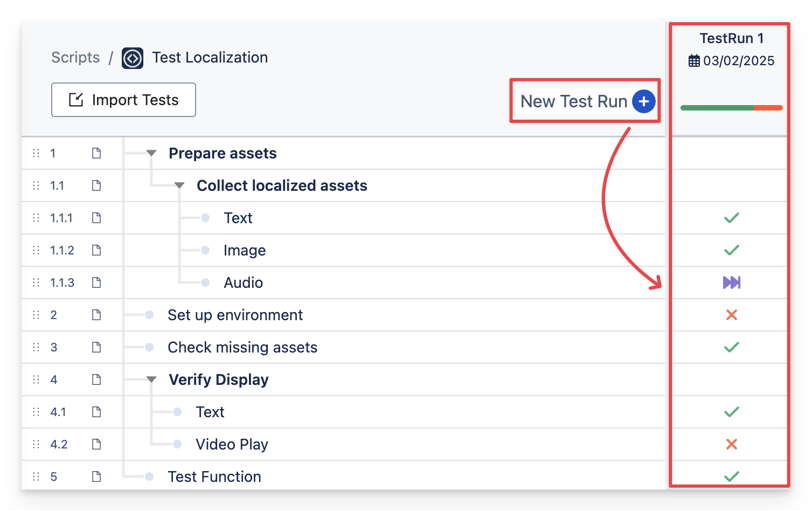The width and height of the screenshot is (812, 511).
Task: Click the Test Localization script logo icon
Action: pos(133,58)
